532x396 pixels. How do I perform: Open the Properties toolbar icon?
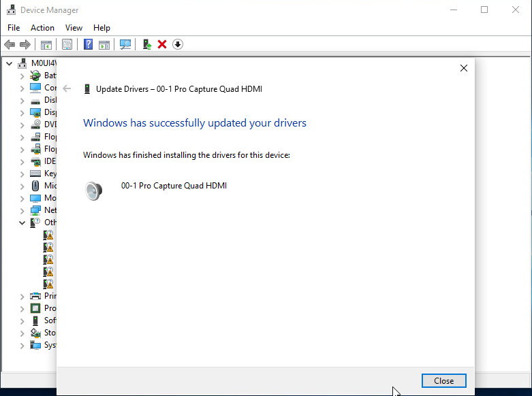pyautogui.click(x=67, y=44)
